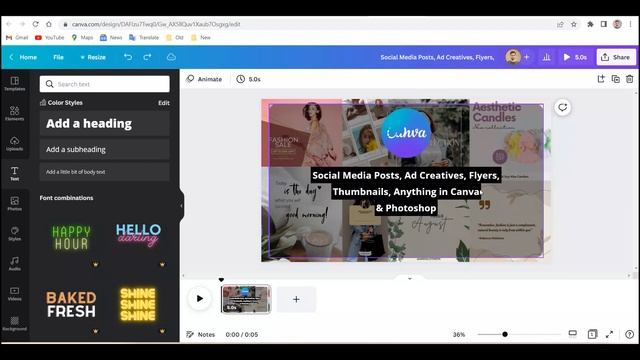Open the Resize option
The height and width of the screenshot is (360, 640).
93,57
